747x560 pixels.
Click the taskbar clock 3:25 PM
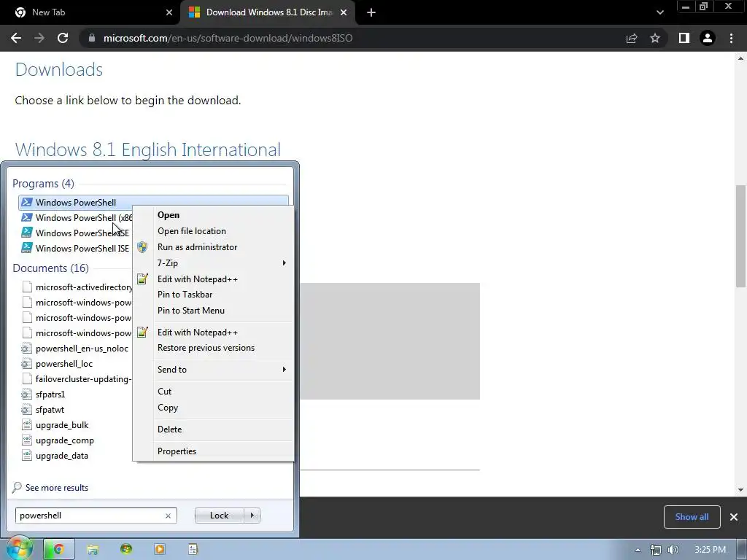click(x=710, y=550)
